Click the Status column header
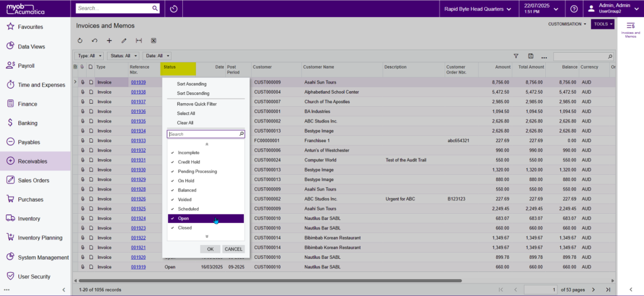644x296 pixels. (x=178, y=69)
